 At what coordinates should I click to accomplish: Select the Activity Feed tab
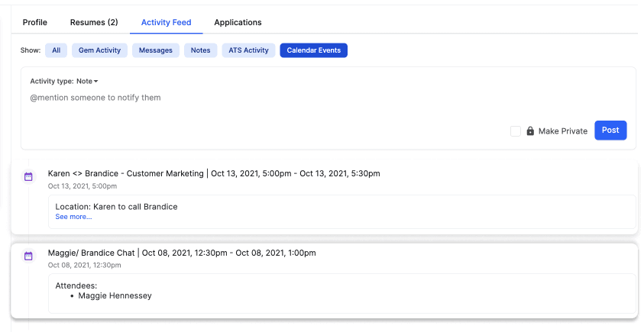pos(166,22)
